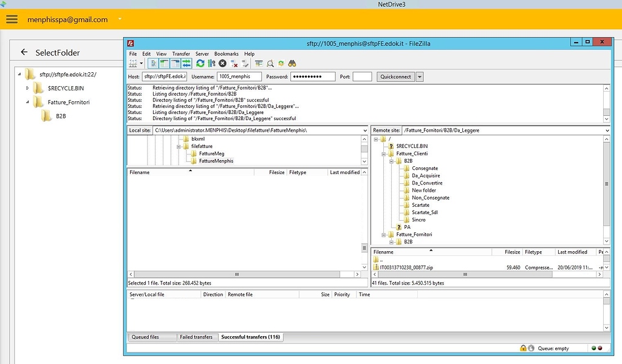Image resolution: width=622 pixels, height=364 pixels.
Task: Disconnect from the server icon
Action: click(234, 63)
